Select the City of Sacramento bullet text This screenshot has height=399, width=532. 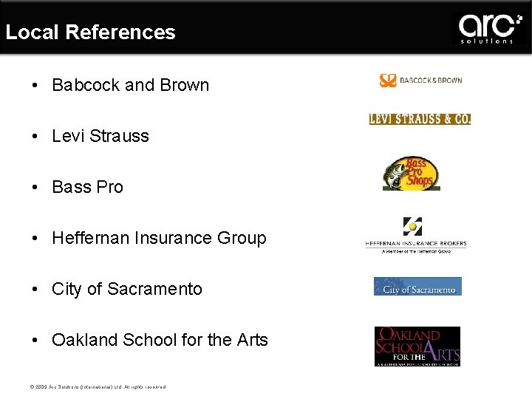coord(126,289)
